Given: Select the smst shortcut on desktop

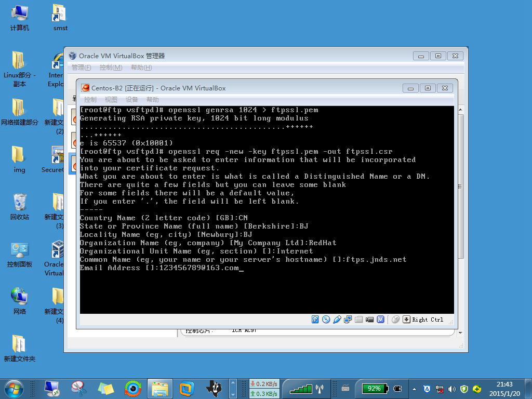Looking at the screenshot, I should click(60, 18).
